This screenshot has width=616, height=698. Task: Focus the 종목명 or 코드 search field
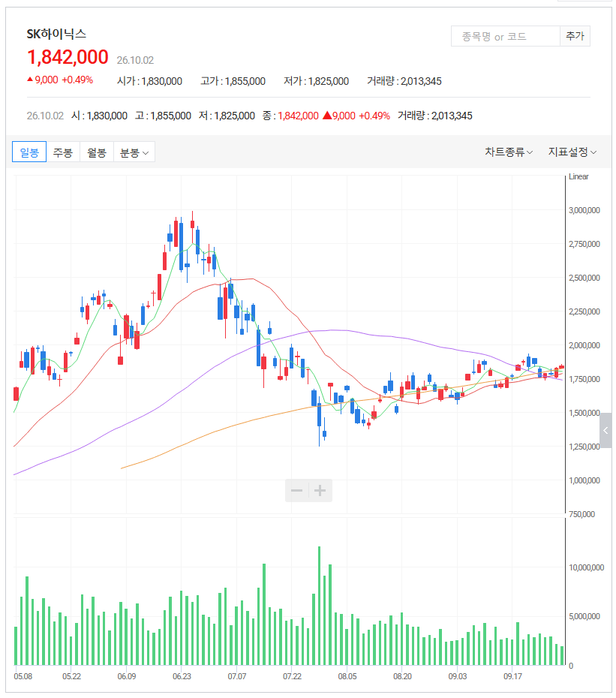(505, 36)
